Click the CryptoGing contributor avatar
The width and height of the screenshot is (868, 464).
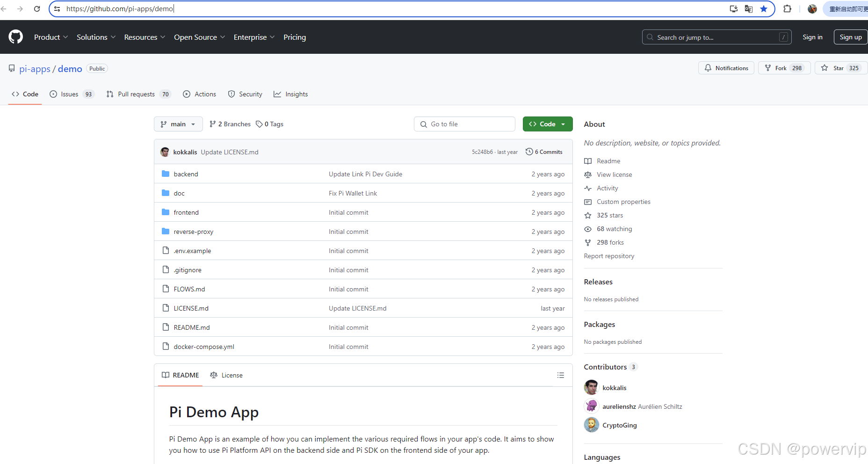coord(592,425)
